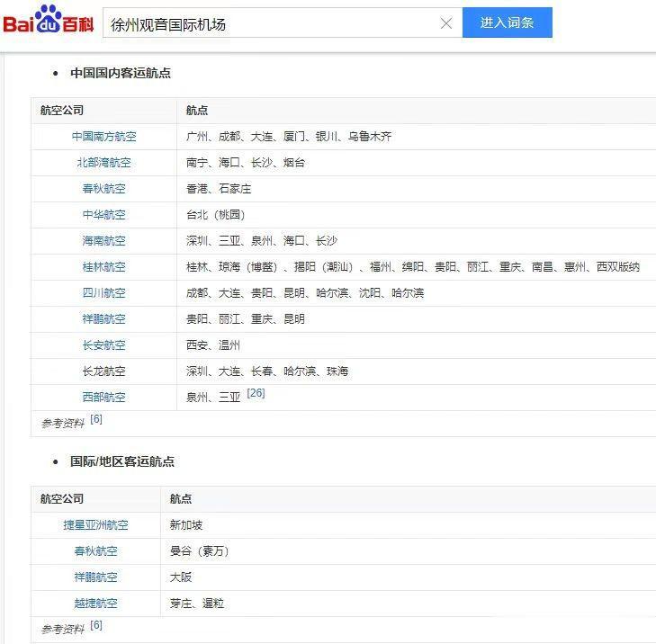The height and width of the screenshot is (644, 656).
Task: Select the 长龙航空 cell
Action: [x=103, y=371]
